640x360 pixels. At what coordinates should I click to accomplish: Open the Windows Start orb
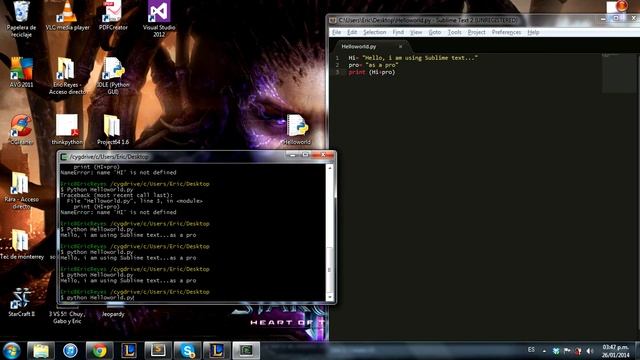coord(11,351)
